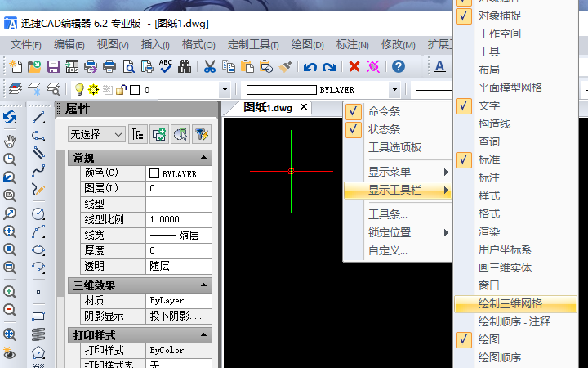Click the zoom out minus magnifier
Image resolution: width=588 pixels, height=368 pixels.
click(10, 310)
